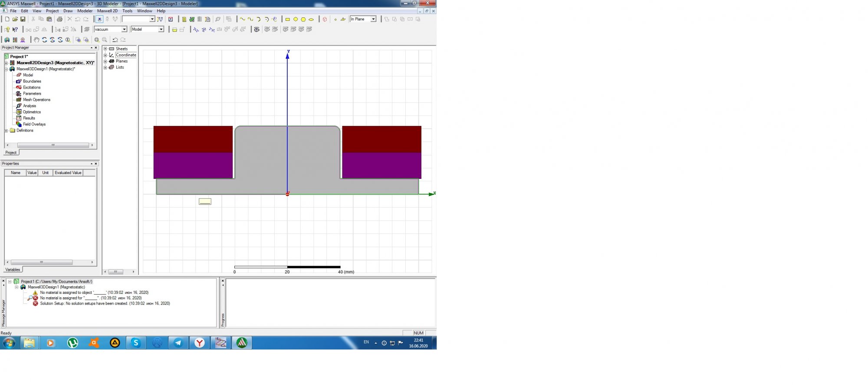Click the yellow Create region box icon
The width and height of the screenshot is (868, 385).
pos(174,30)
